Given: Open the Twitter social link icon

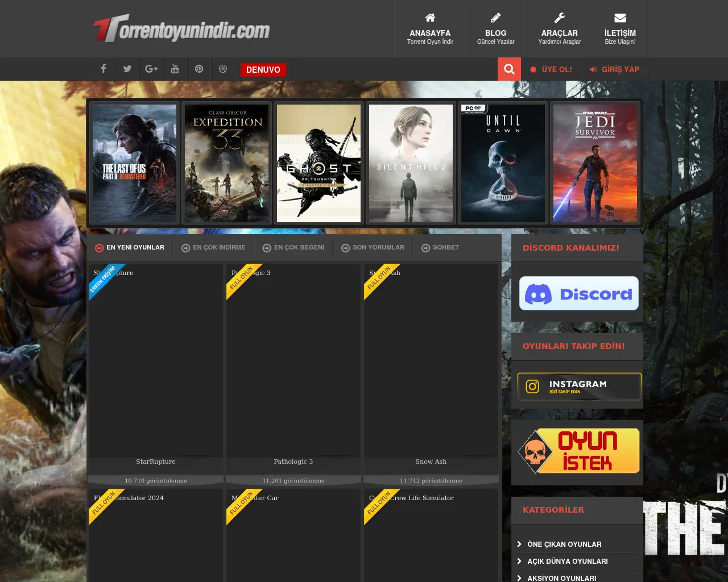Looking at the screenshot, I should click(127, 69).
